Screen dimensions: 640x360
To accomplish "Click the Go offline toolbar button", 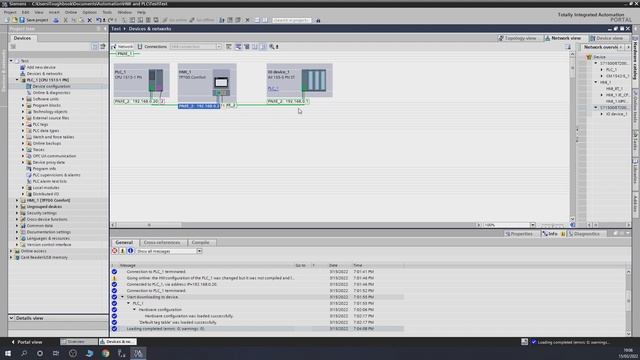I will point(202,20).
